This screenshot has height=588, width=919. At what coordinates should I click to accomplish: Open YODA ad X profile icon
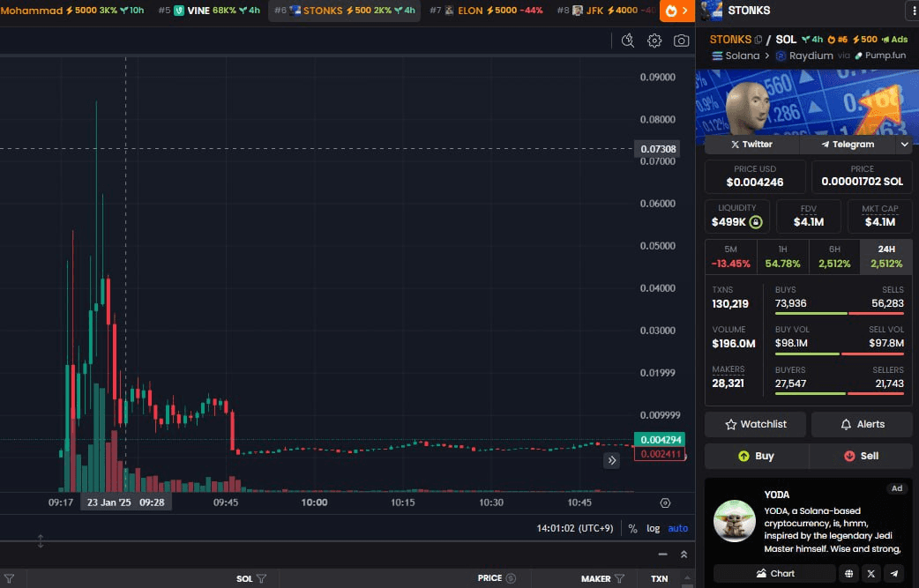(871, 573)
